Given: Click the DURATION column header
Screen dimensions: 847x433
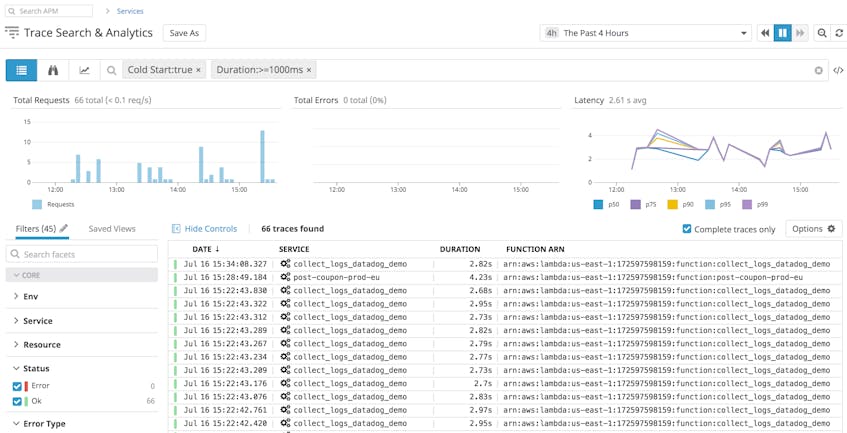Looking at the screenshot, I should 460,249.
